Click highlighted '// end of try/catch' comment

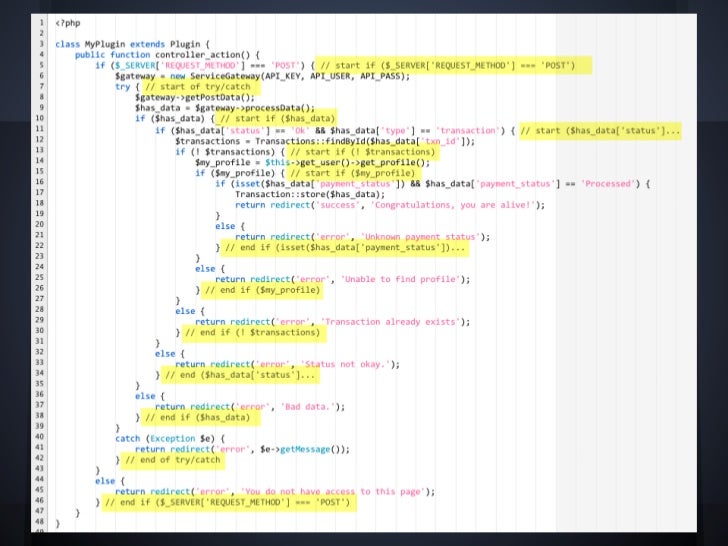coord(173,460)
